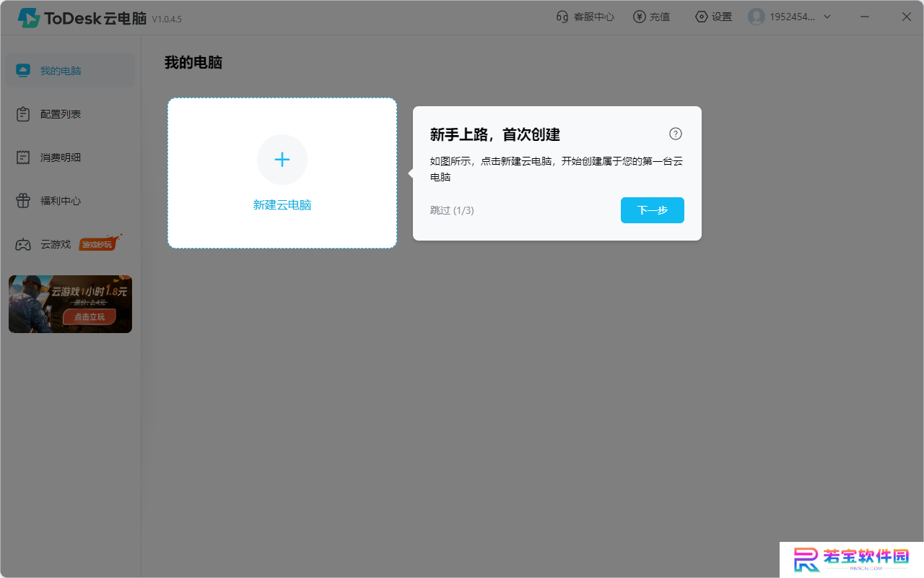Open 消费明细 sidebar item
Image resolution: width=924 pixels, height=578 pixels.
click(x=70, y=158)
